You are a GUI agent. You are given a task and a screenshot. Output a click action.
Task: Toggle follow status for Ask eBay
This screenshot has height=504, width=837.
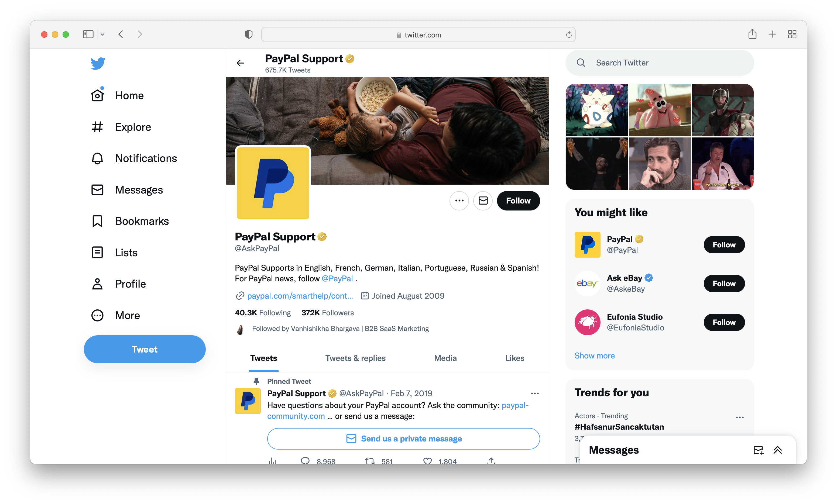pyautogui.click(x=723, y=283)
